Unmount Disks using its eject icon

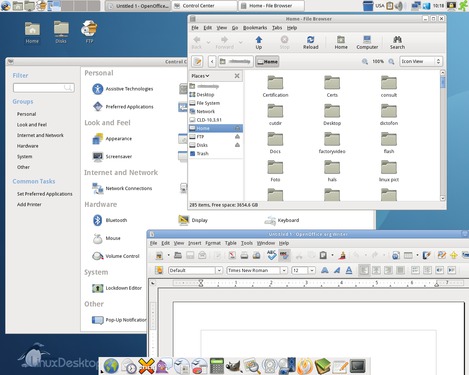tap(237, 145)
